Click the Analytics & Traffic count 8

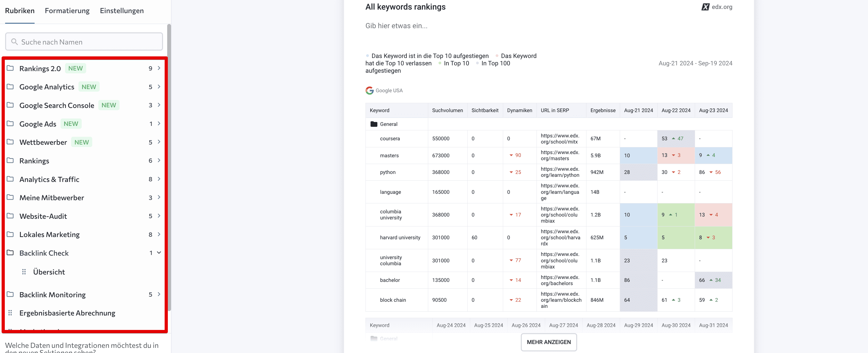click(x=150, y=179)
